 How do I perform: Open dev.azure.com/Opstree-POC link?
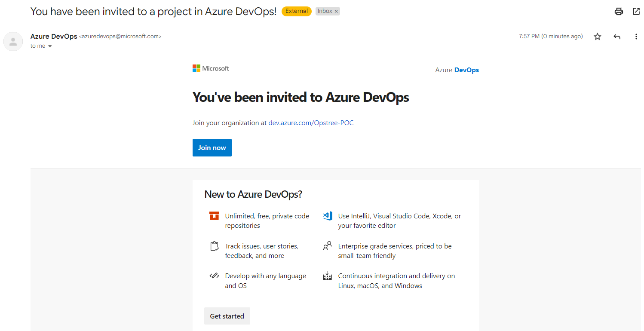pos(311,123)
